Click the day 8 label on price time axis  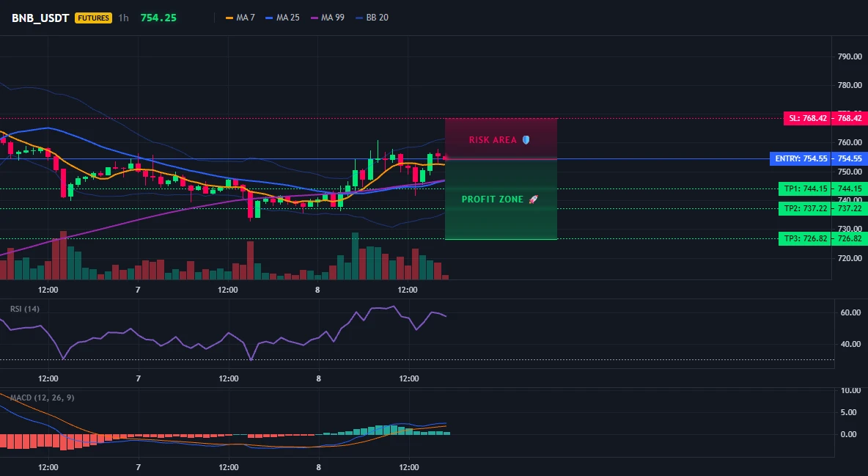317,290
